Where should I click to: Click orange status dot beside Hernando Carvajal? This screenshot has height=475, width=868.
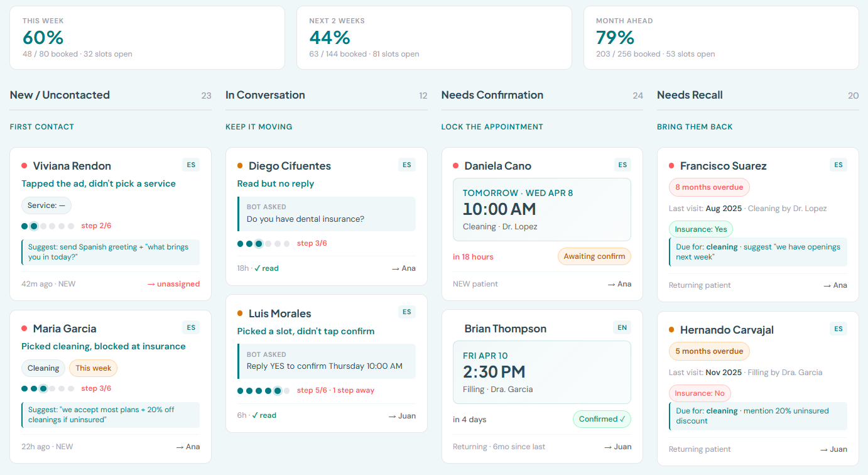click(671, 330)
